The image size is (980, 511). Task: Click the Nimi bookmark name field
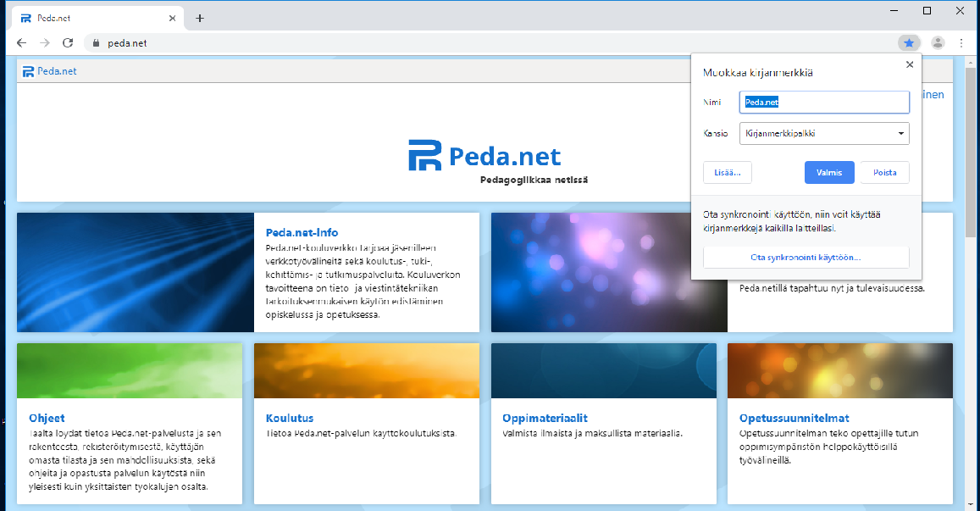824,103
